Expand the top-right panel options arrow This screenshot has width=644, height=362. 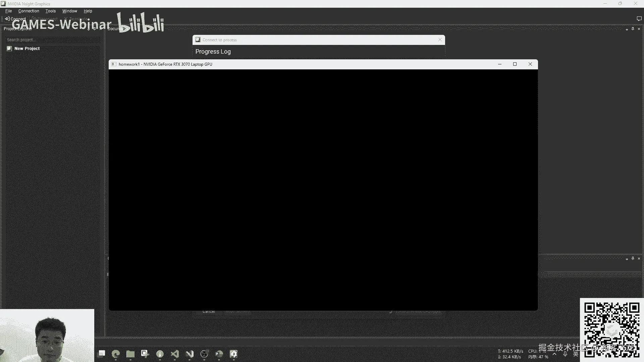click(627, 29)
